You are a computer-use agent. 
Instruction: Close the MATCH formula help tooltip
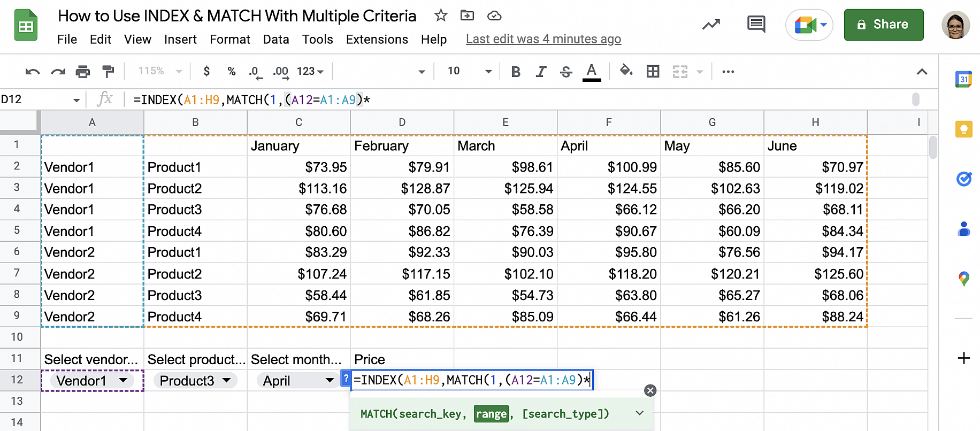pos(650,390)
